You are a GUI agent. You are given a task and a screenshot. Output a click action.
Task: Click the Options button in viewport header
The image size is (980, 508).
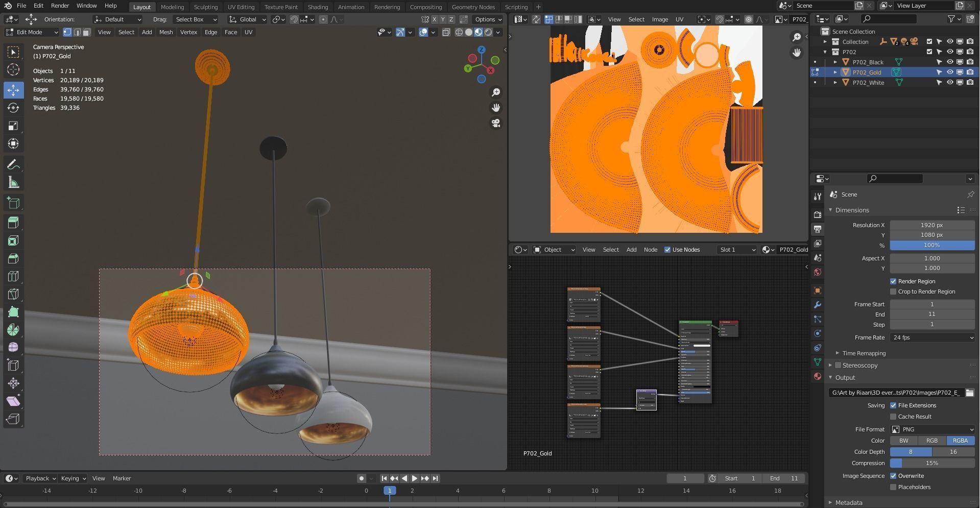[488, 19]
